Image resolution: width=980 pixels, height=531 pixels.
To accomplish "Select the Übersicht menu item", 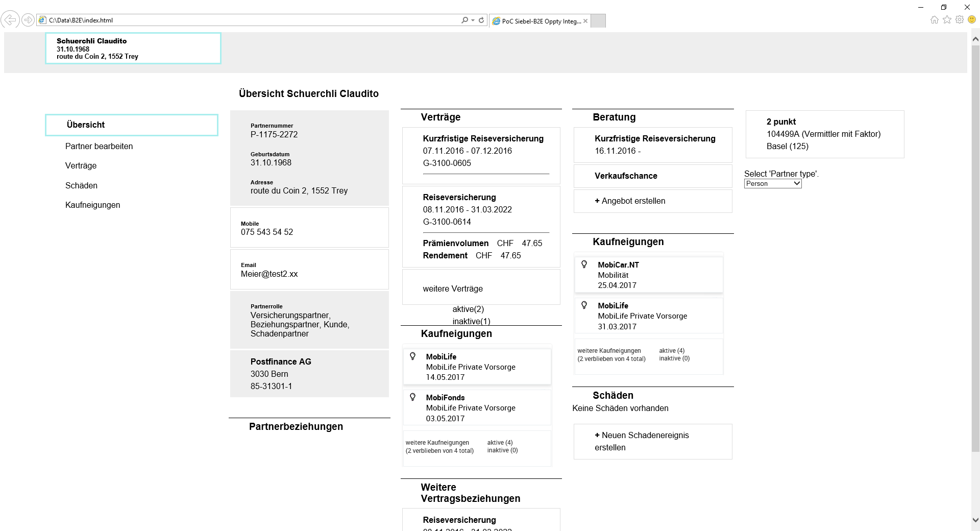I will [x=132, y=125].
